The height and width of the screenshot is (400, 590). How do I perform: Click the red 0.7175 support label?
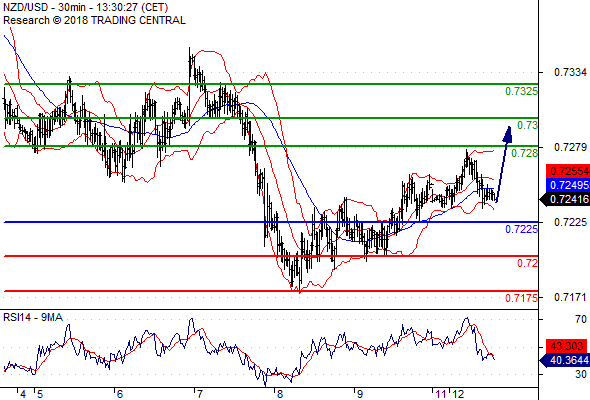point(521,298)
